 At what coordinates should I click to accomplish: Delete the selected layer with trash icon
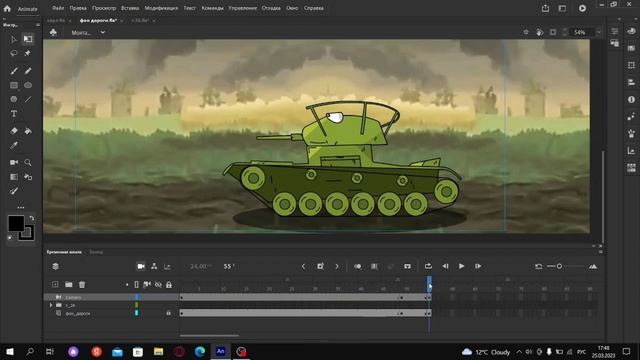click(82, 284)
